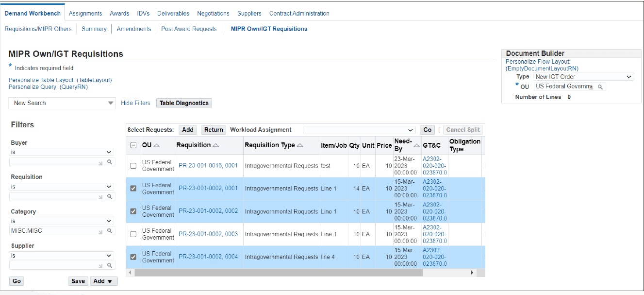
Task: Switch to the Suppliers tab
Action: point(249,14)
